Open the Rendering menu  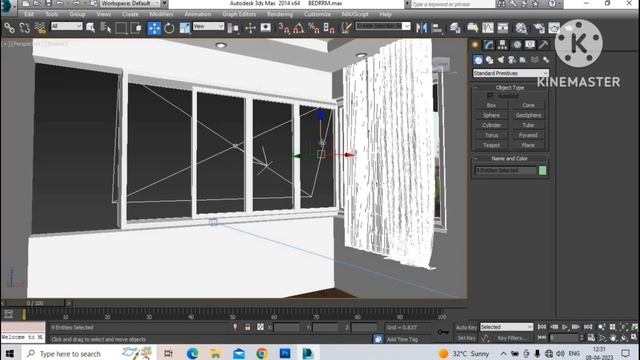point(280,14)
